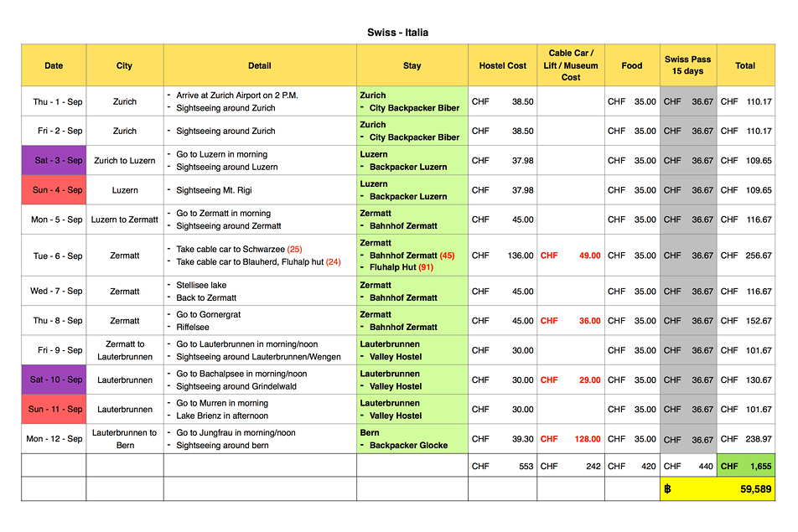Click the 'Lauterbrunnen to Bern' city cell
798x532 pixels.
(125, 438)
